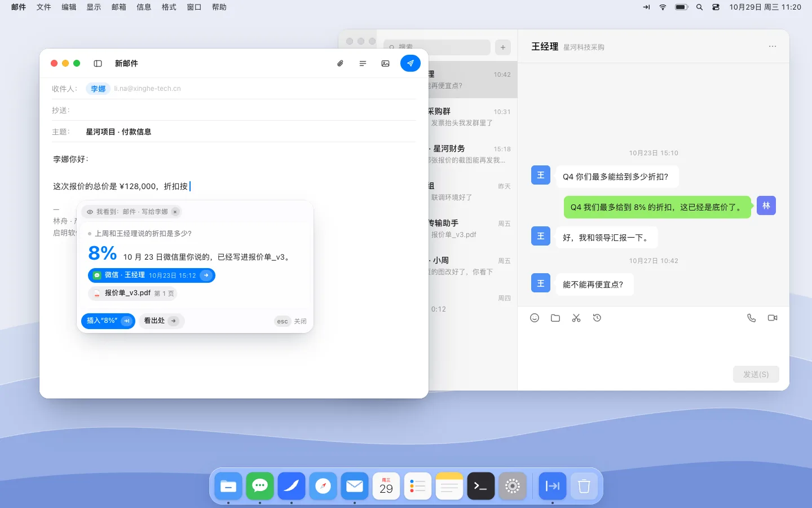Dismiss the 我看到 context chip with x
The image size is (812, 508).
[x=175, y=212]
